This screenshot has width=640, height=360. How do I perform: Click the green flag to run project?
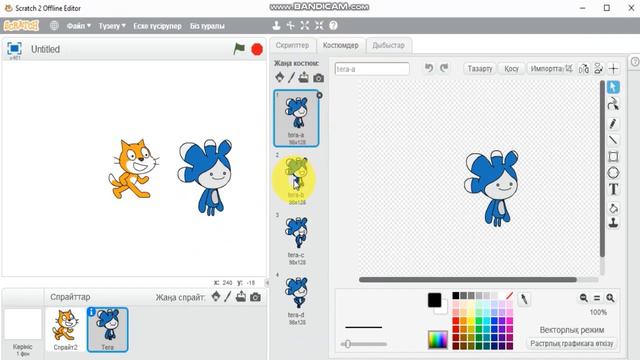[239, 49]
